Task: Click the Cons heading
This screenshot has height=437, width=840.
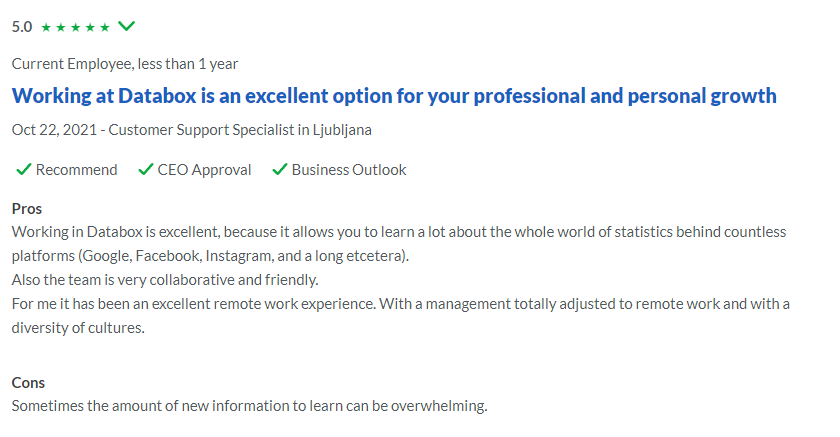Action: 28,383
